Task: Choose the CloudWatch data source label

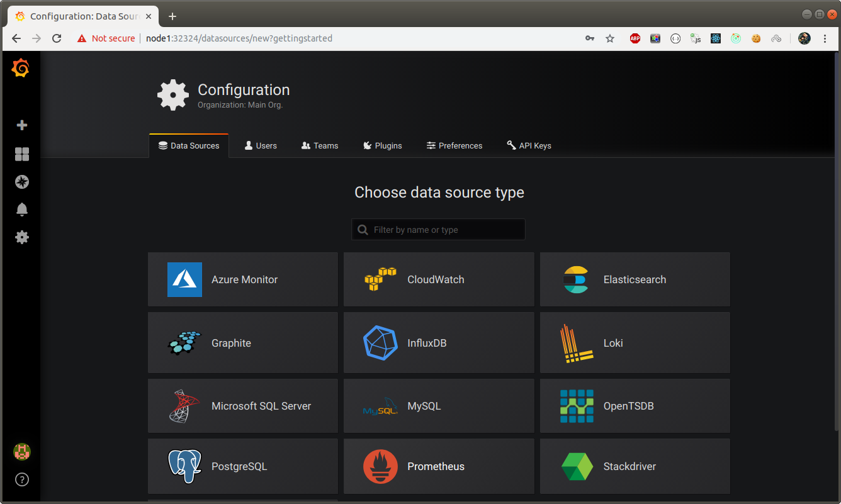Action: (x=436, y=279)
